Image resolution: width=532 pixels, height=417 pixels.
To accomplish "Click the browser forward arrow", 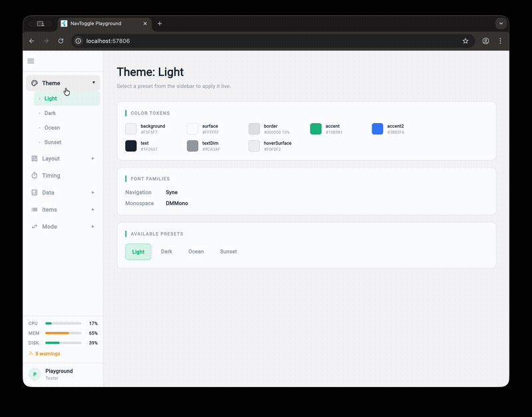I will [46, 41].
